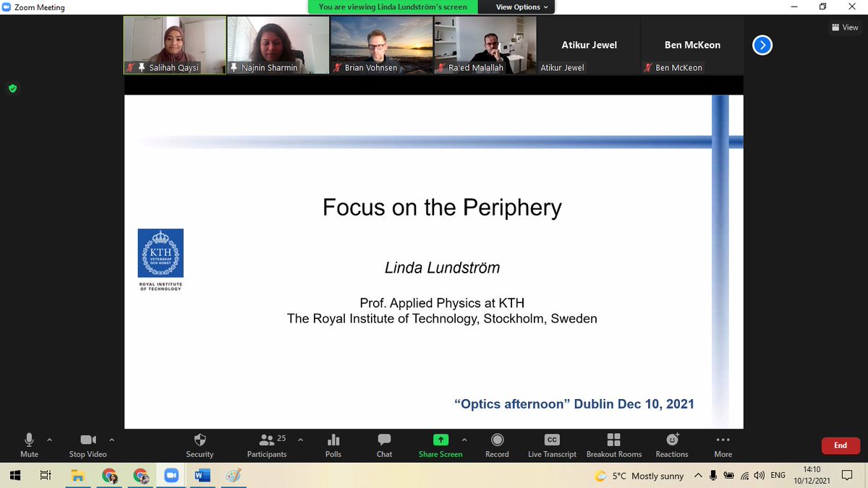Open audio options arrow beside Mute
Image resolution: width=868 pixels, height=488 pixels.
click(49, 440)
